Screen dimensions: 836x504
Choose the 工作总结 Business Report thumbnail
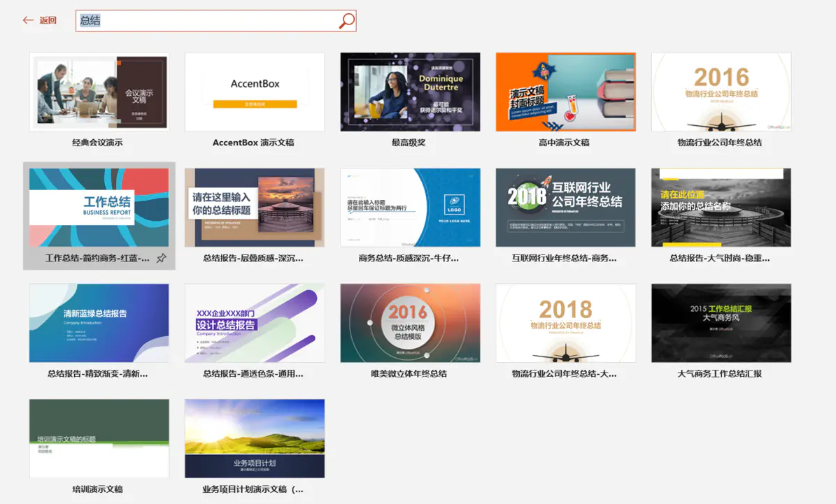(x=99, y=207)
